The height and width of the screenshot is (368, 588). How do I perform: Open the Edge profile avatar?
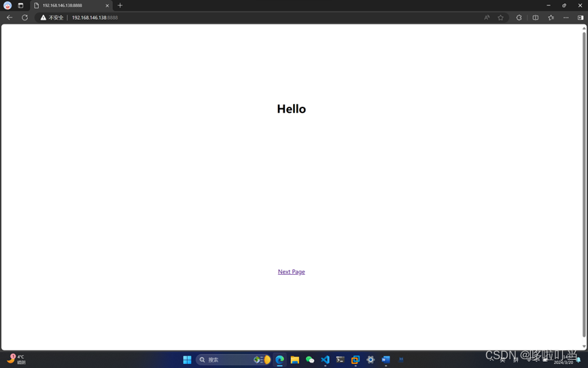pyautogui.click(x=7, y=5)
